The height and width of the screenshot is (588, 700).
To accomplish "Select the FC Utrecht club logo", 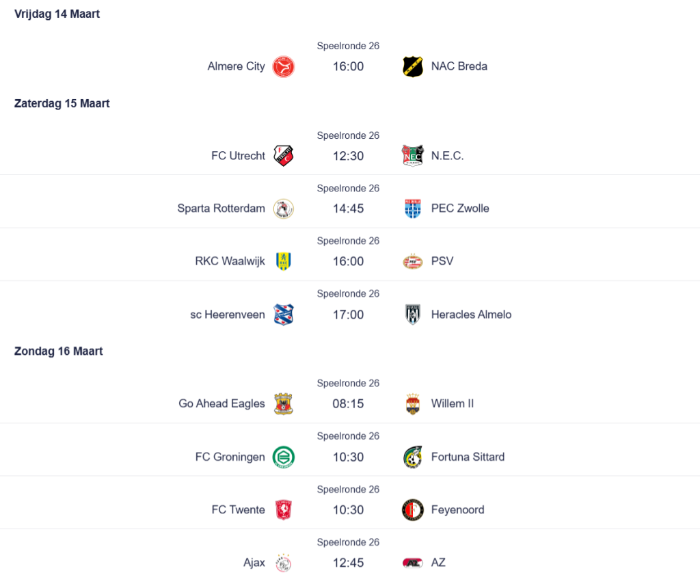I will pyautogui.click(x=283, y=156).
